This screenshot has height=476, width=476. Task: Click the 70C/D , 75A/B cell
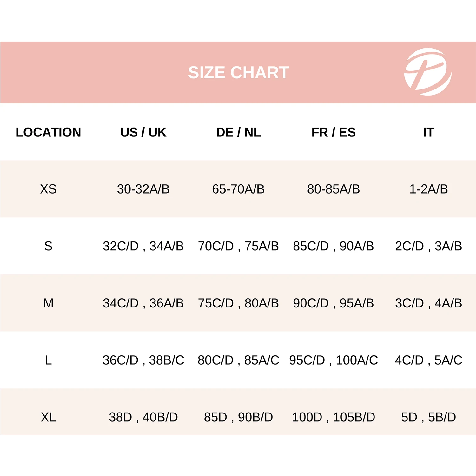point(238,246)
